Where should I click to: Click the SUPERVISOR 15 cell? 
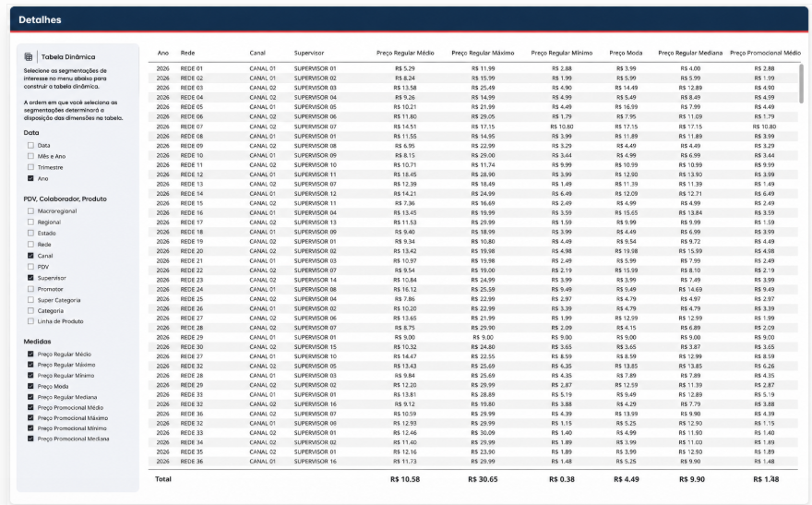pyautogui.click(x=316, y=347)
